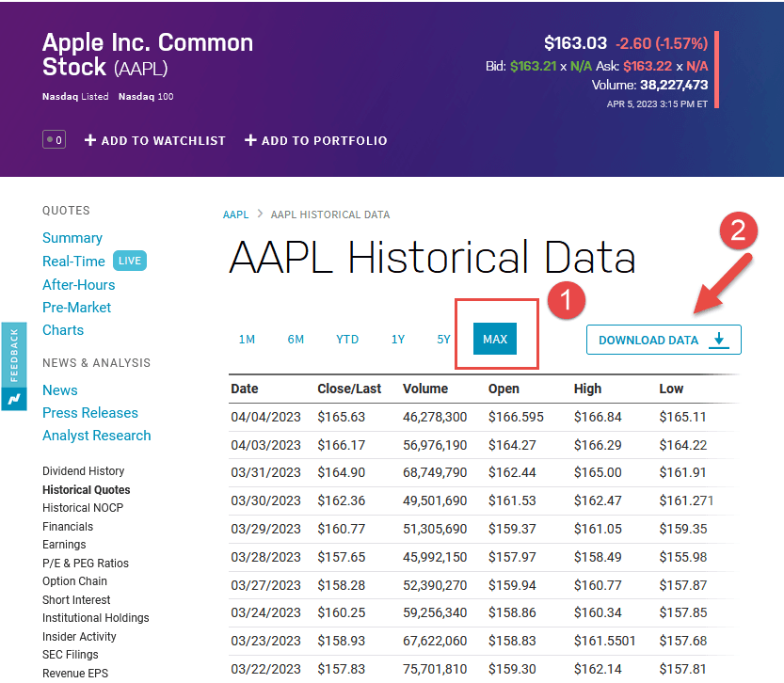Open Press Releases
This screenshot has height=683, width=784.
(x=90, y=413)
